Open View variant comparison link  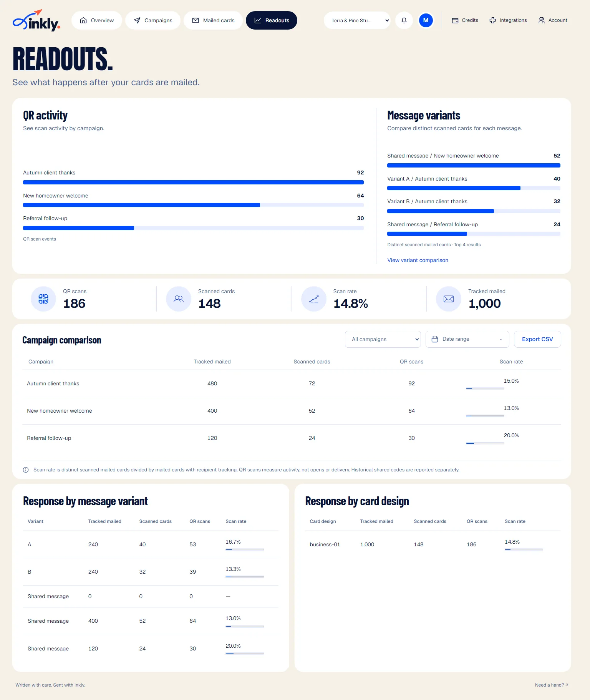point(418,260)
